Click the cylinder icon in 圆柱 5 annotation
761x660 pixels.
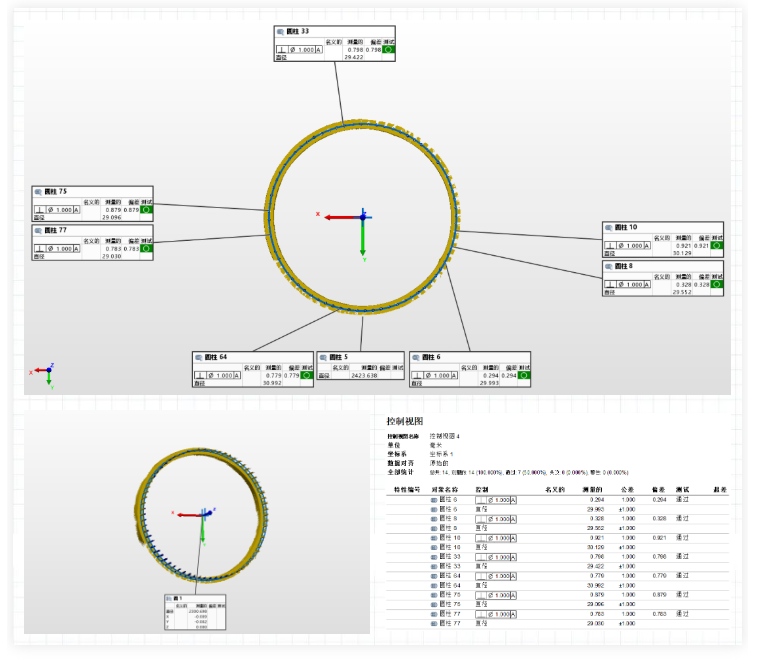tap(323, 357)
